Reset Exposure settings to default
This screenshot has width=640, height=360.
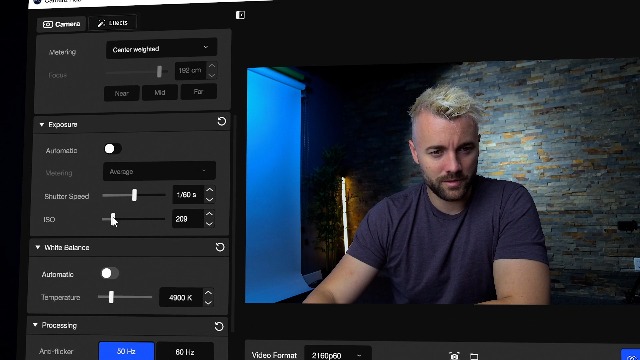tap(222, 121)
